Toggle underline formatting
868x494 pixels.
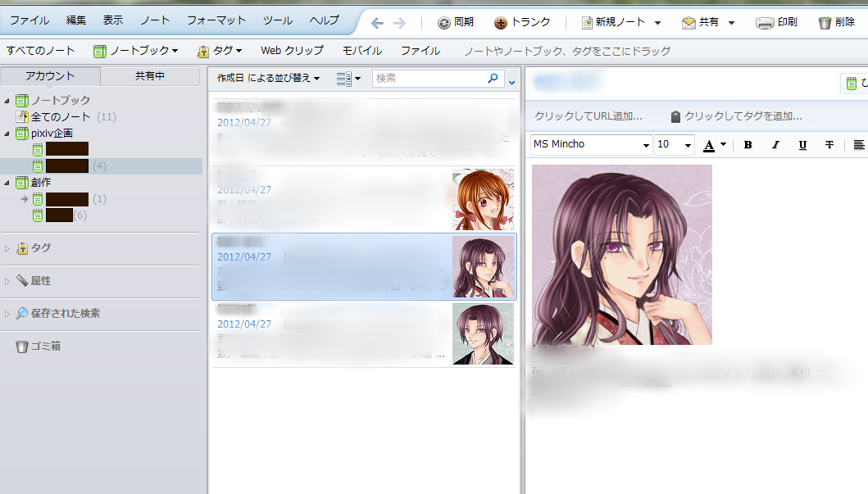pos(802,145)
